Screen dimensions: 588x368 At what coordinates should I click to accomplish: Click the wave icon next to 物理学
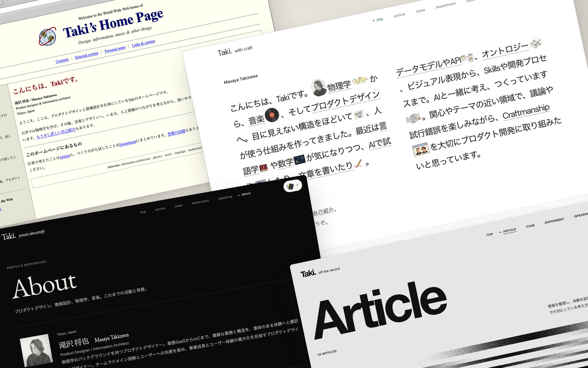360,80
